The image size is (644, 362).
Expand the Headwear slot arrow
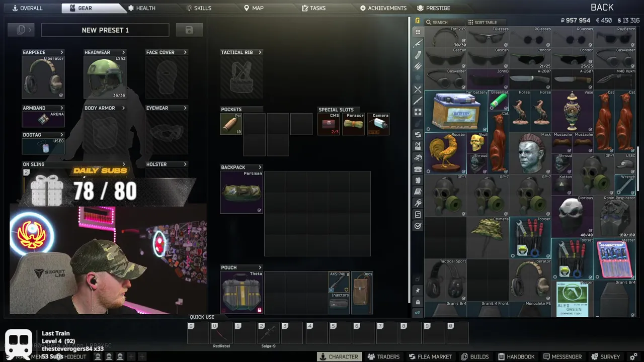coord(123,52)
